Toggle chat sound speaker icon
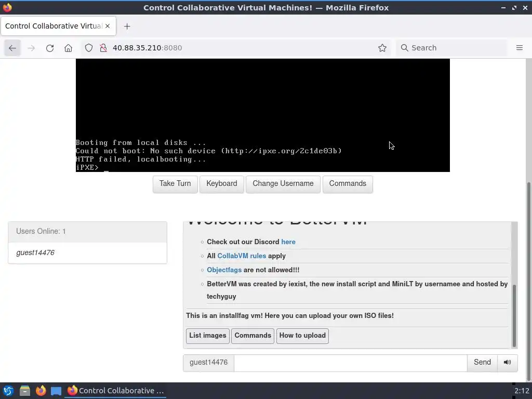Screen dimensions: 532x399 [x=507, y=362]
